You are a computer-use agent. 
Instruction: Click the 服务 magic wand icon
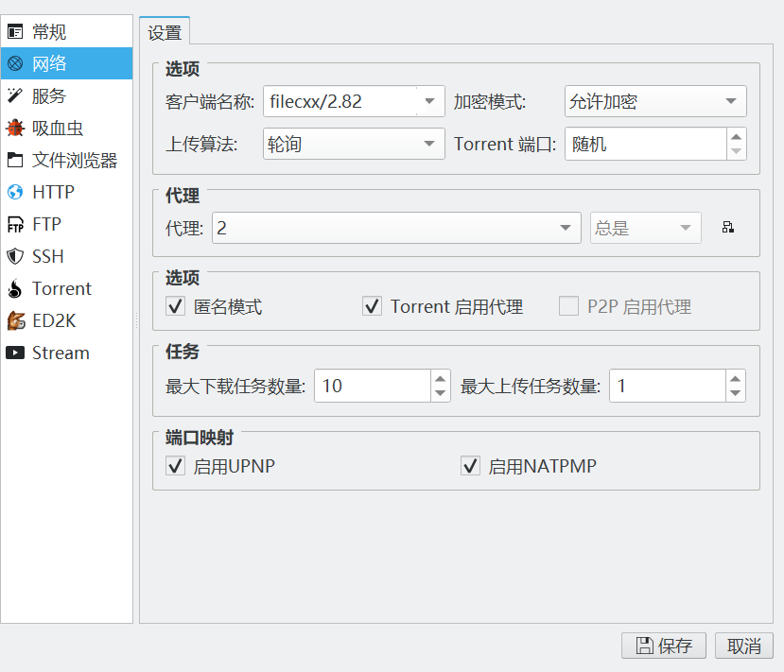pos(15,95)
